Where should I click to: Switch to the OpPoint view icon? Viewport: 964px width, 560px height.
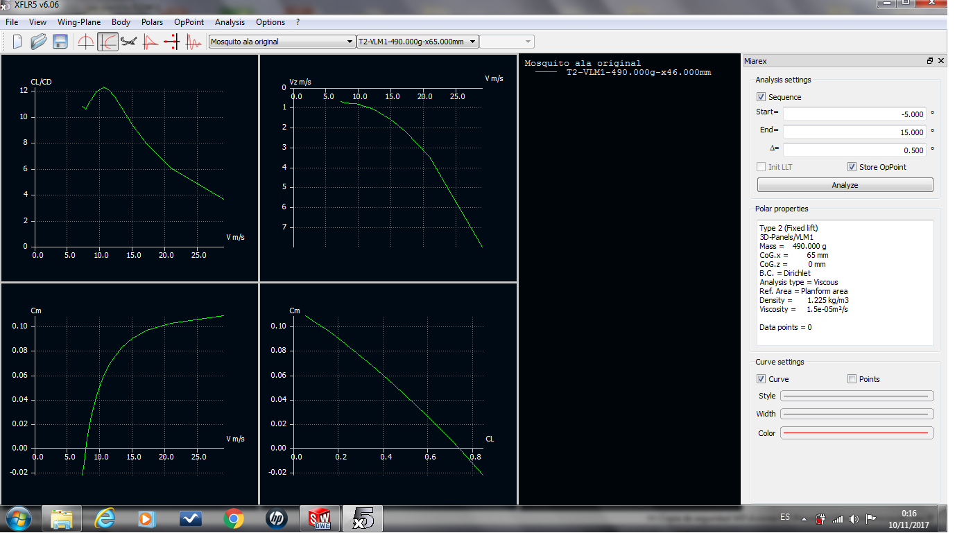point(86,42)
